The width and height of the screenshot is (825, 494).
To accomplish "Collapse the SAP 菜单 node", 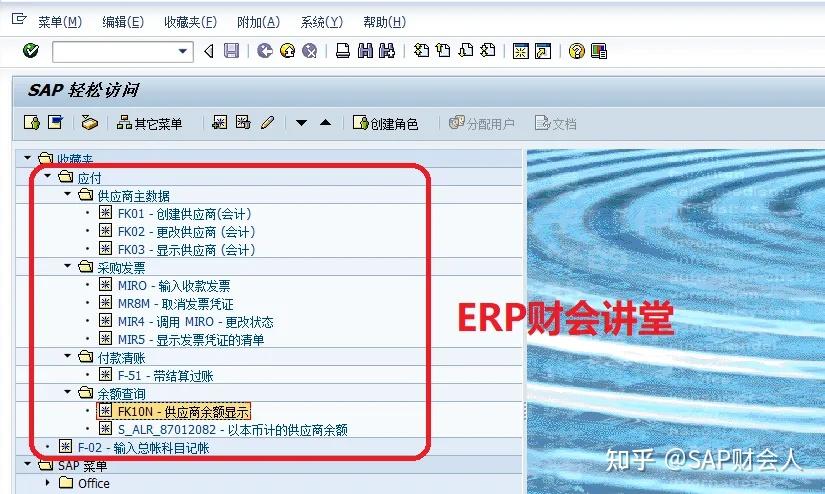I will click(27, 463).
